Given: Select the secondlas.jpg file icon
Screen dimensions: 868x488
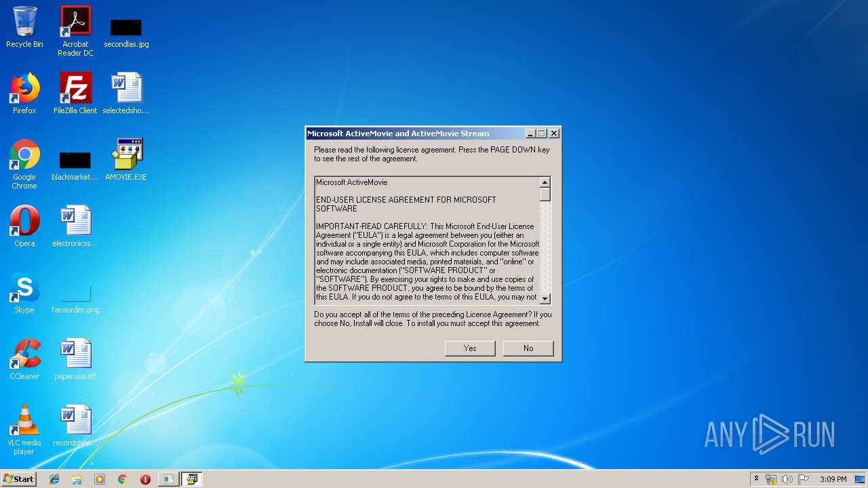Looking at the screenshot, I should (x=126, y=32).
